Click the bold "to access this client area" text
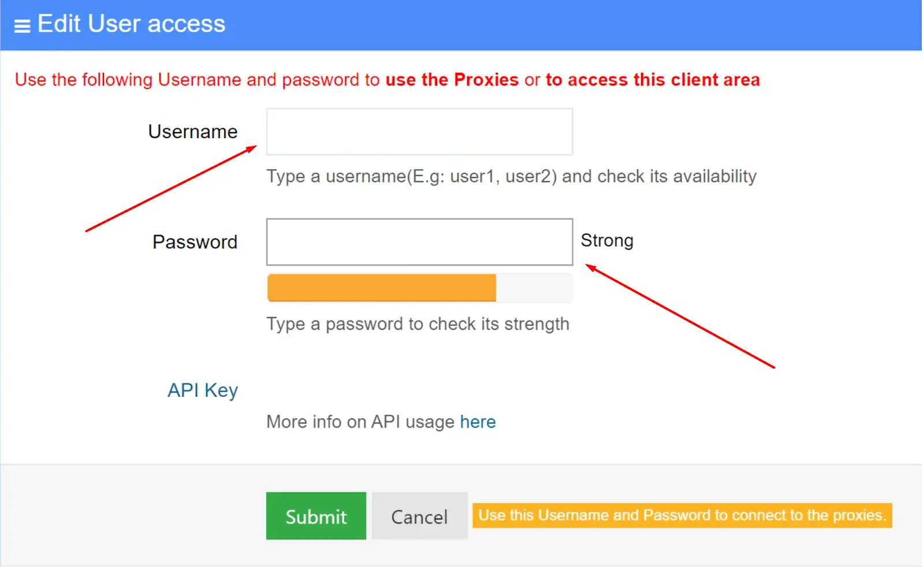The height and width of the screenshot is (567, 924). pos(653,80)
